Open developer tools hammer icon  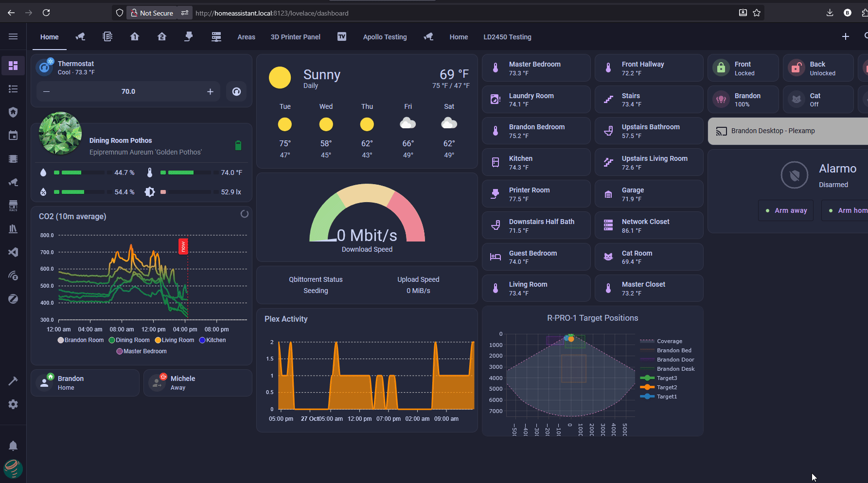[13, 381]
